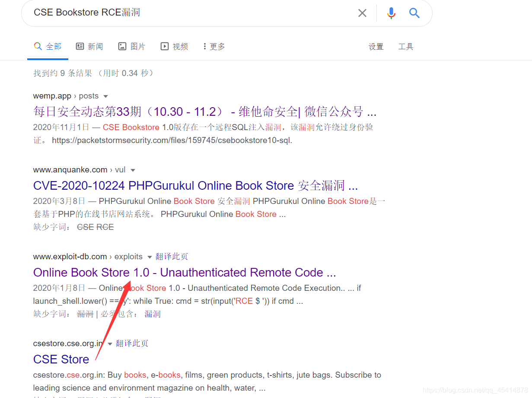Click the www.anquanke.com › vul URL text
The image size is (532, 398).
pyautogui.click(x=80, y=170)
